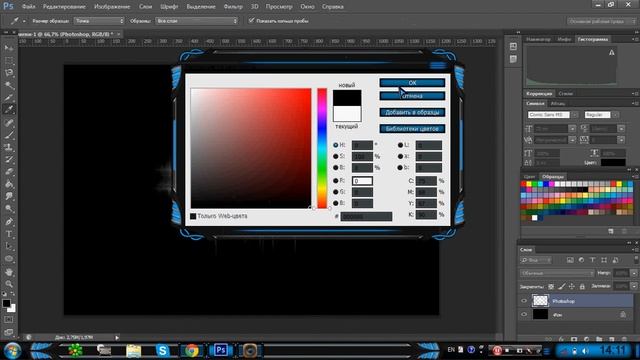The width and height of the screenshot is (640, 360).
Task: Select the Path Selection tool
Action: pyautogui.click(x=9, y=247)
